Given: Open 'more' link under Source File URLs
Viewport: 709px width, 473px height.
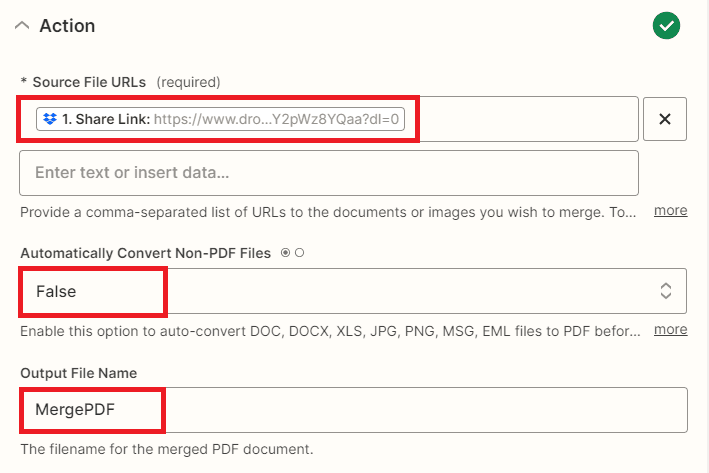Looking at the screenshot, I should tap(670, 211).
